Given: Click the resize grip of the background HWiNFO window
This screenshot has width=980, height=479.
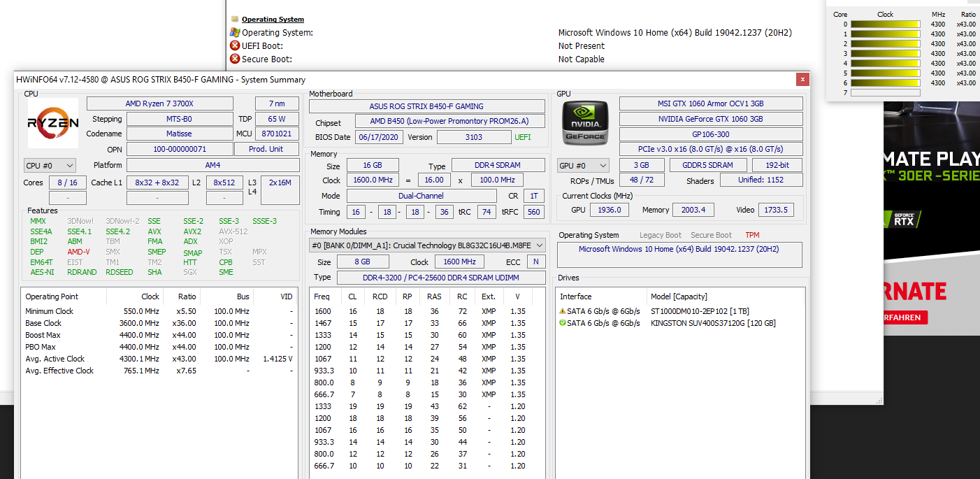Looking at the screenshot, I should click(879, 400).
